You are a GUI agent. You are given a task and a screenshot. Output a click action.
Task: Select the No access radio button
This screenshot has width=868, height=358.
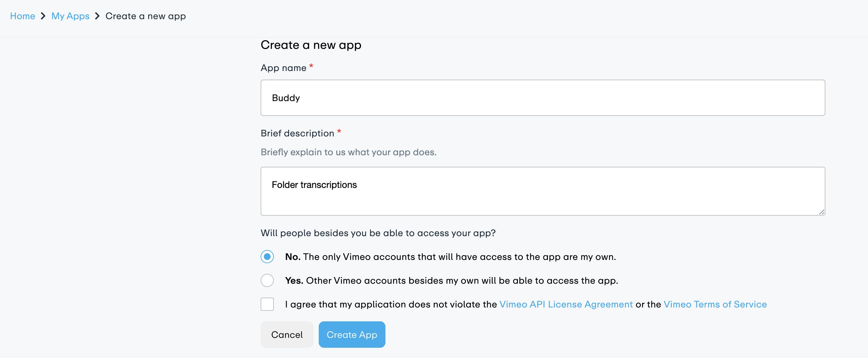267,257
